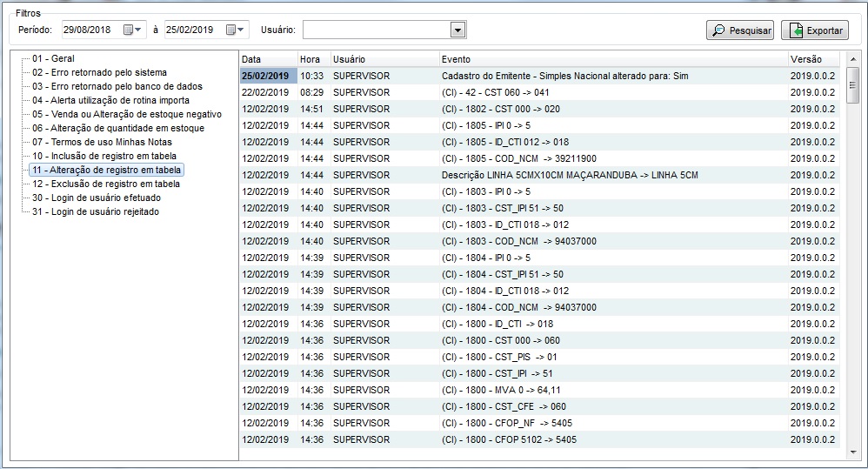Select '12 - Exclusão de registro em tabela'

(106, 184)
